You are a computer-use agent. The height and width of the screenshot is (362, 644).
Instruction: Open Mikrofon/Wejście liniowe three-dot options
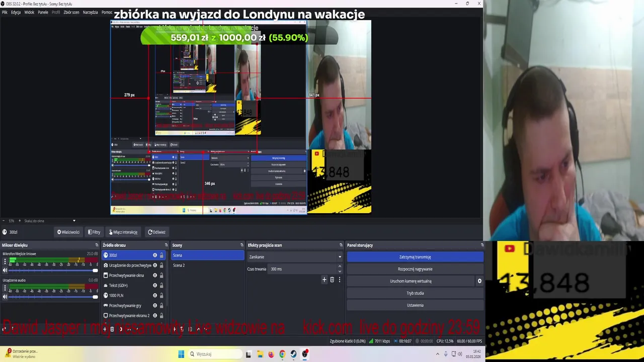click(x=5, y=262)
